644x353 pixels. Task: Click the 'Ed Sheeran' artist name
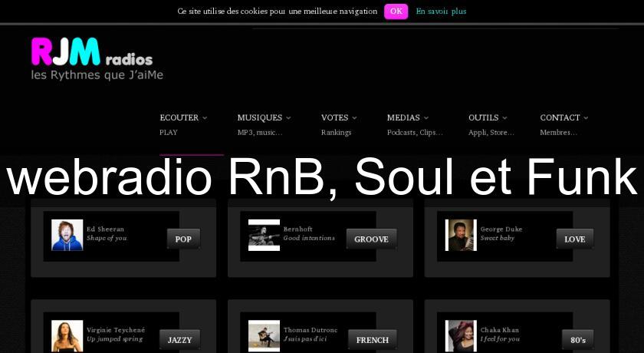[105, 229]
